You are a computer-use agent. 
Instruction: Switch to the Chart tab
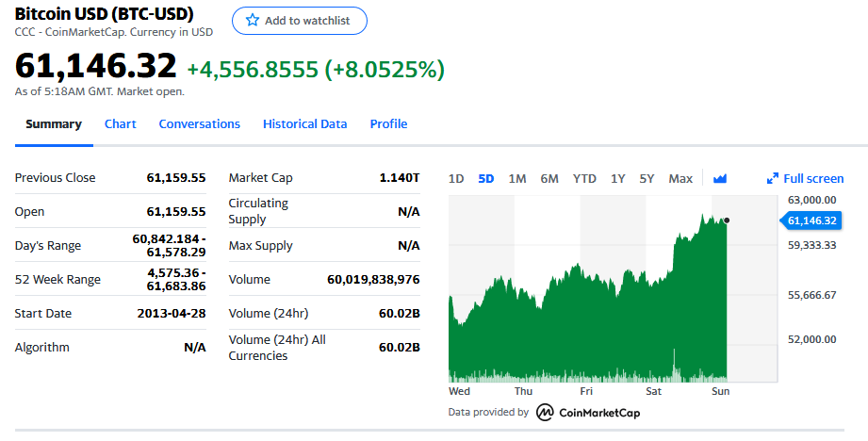[120, 124]
